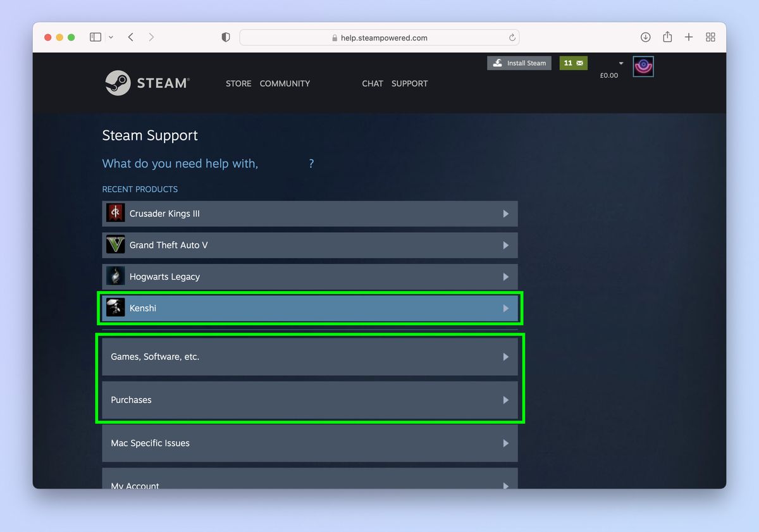This screenshot has width=759, height=532.
Task: Click the Steam logo
Action: 147,82
